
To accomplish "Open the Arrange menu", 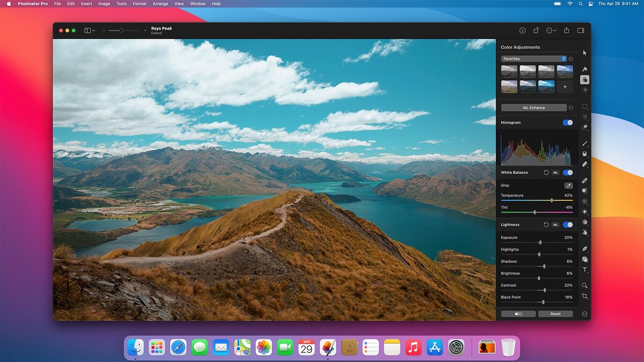I will (x=160, y=4).
